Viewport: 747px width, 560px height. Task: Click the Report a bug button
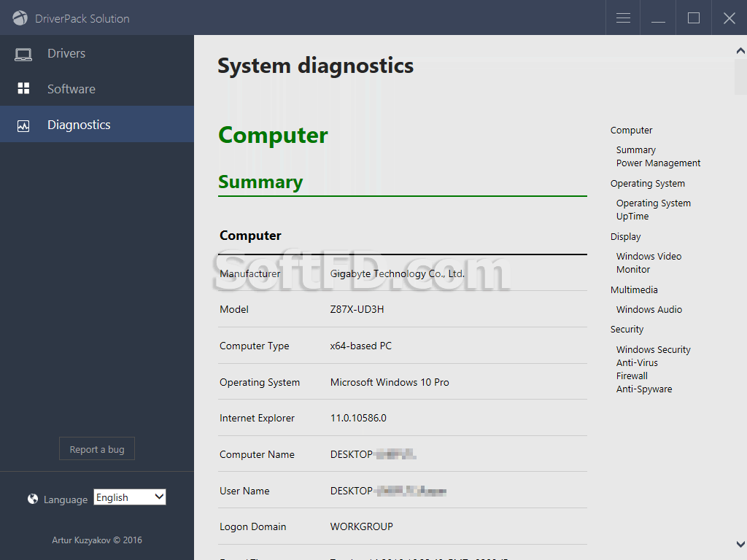click(x=97, y=449)
